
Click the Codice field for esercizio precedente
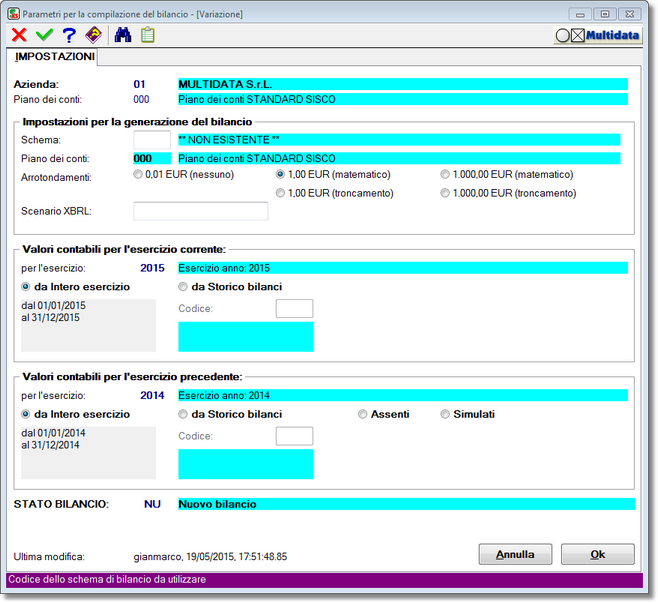point(294,436)
